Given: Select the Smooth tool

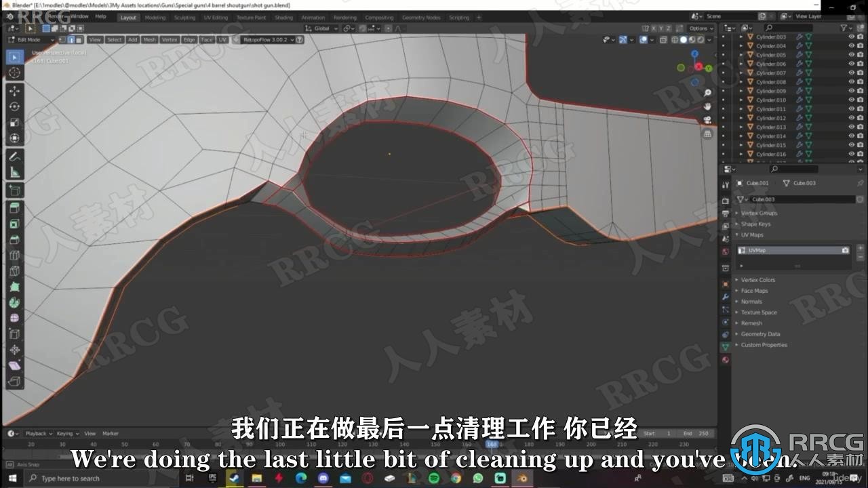Looking at the screenshot, I should click(x=14, y=318).
